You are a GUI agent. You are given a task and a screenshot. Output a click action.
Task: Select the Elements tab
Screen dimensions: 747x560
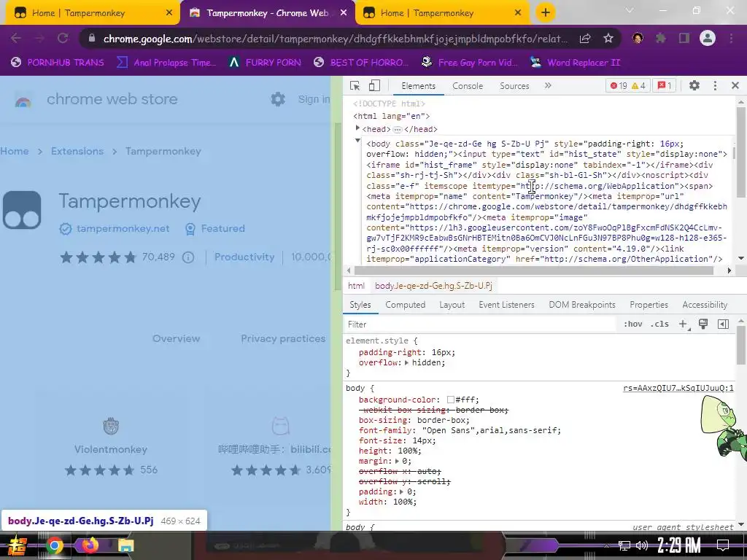[x=418, y=86]
